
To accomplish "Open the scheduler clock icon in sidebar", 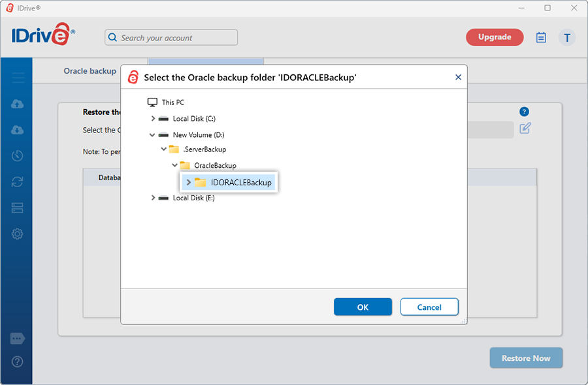I will pos(17,156).
